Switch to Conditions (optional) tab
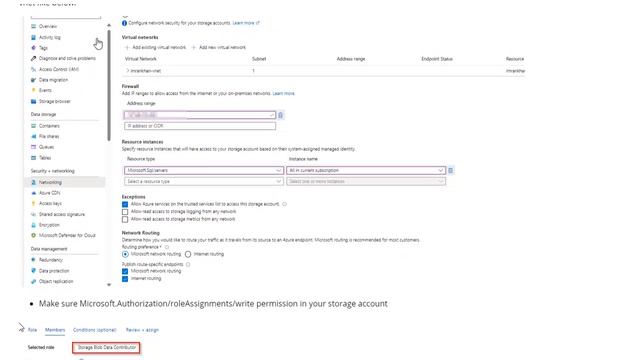The height and width of the screenshot is (360, 640). (x=95, y=330)
